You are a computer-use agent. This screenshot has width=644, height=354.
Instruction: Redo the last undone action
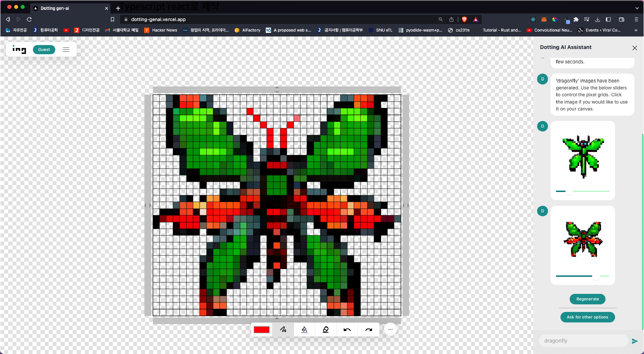[368, 329]
